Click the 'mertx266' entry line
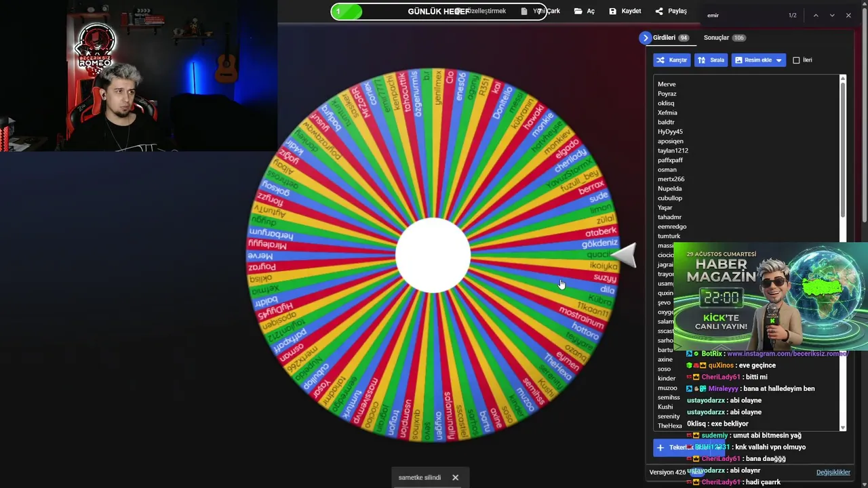868x488 pixels. point(671,179)
